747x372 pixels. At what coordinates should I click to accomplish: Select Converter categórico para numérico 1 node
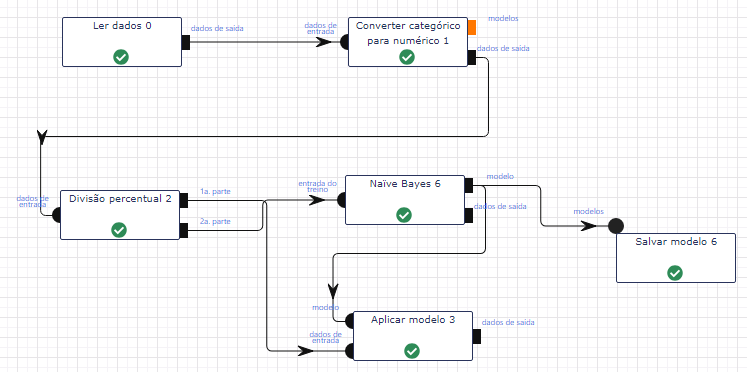[408, 42]
